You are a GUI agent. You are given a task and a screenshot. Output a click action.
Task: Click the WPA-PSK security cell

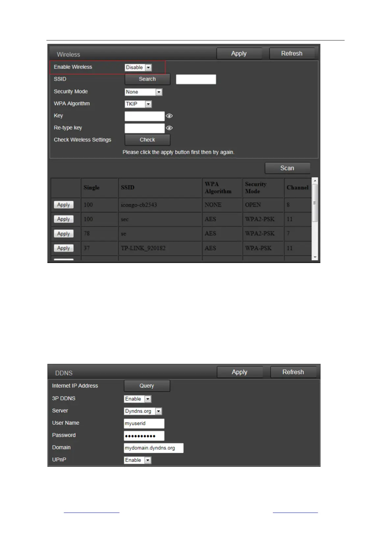point(263,248)
